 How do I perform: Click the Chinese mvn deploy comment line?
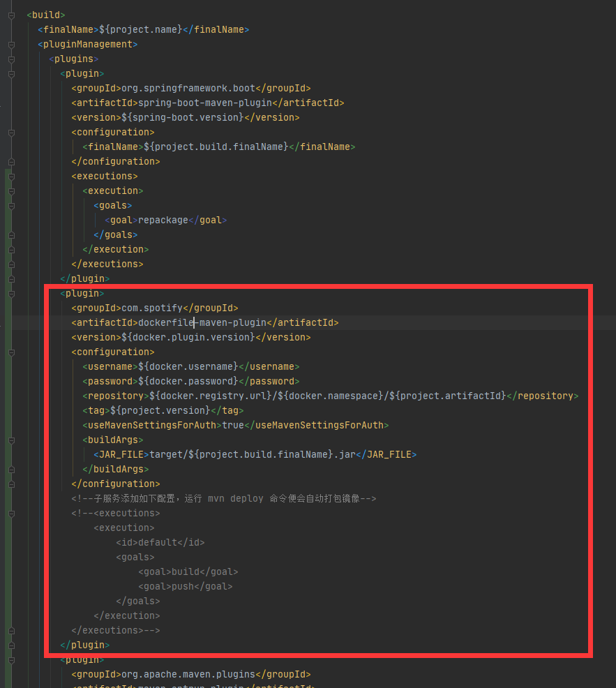223,498
